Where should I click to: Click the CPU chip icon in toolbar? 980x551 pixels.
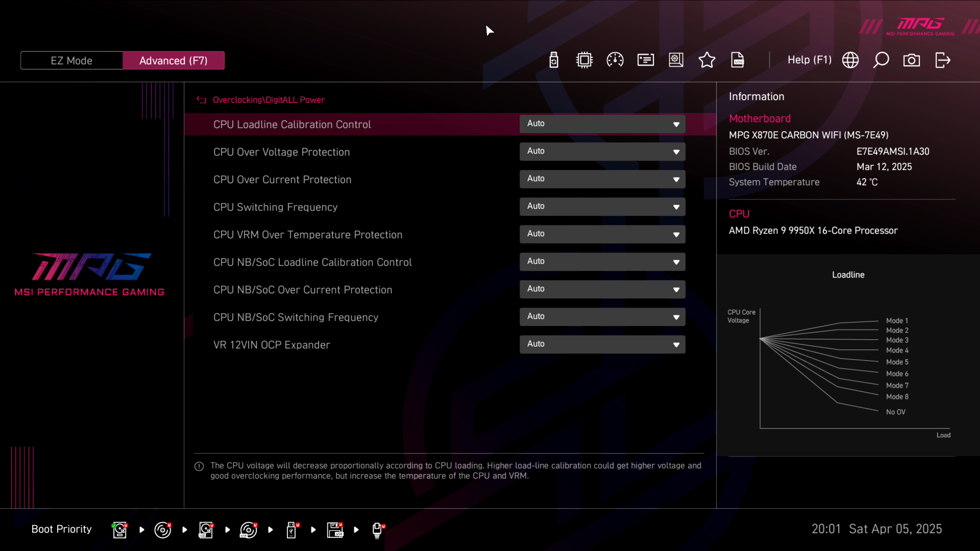coord(584,60)
